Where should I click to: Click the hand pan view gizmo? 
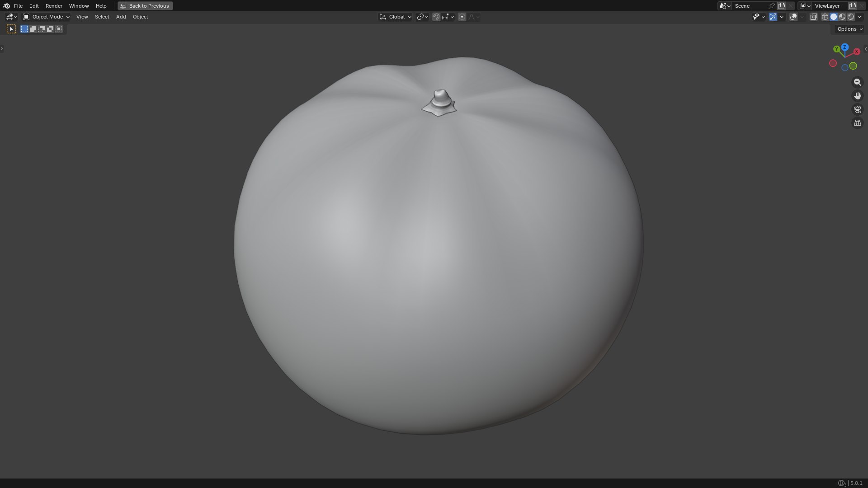tap(857, 96)
